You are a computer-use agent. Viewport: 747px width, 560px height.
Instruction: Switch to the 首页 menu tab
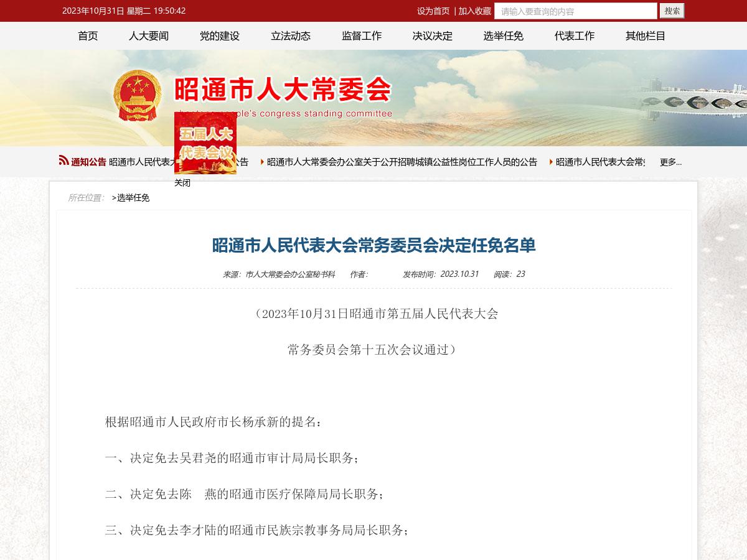coord(88,35)
